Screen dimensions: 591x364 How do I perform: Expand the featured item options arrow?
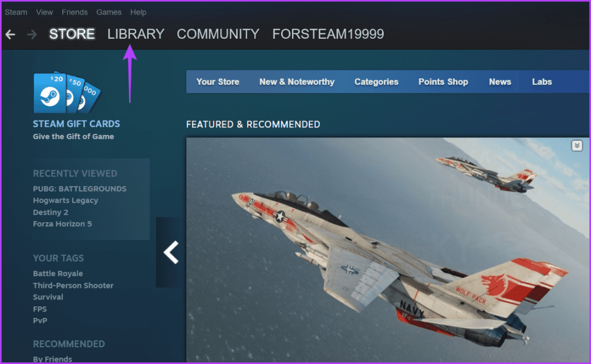pos(577,145)
